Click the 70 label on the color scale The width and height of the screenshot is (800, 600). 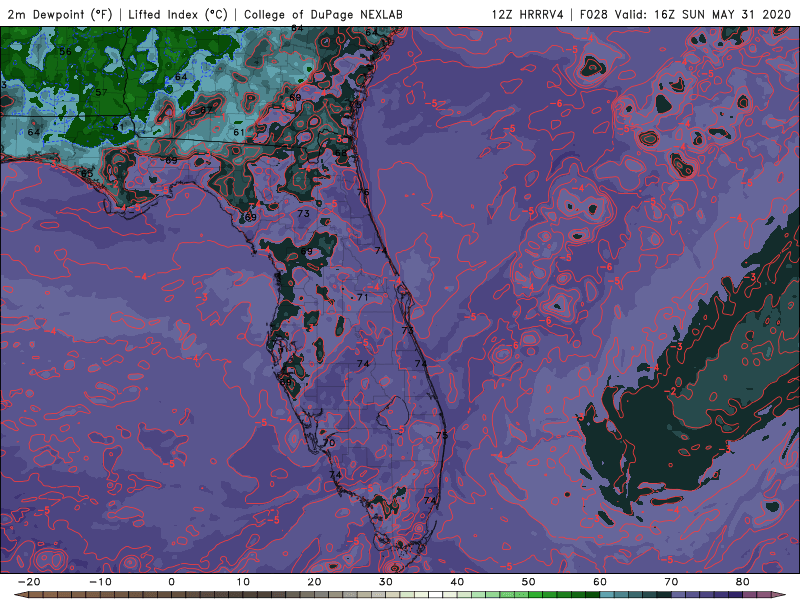click(x=671, y=582)
